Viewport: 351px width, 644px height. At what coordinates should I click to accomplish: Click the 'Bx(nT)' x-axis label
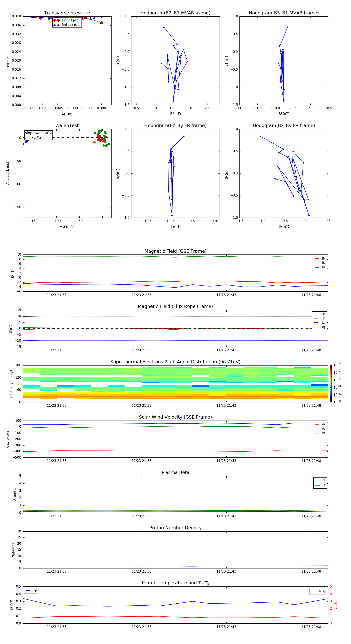pyautogui.click(x=284, y=227)
